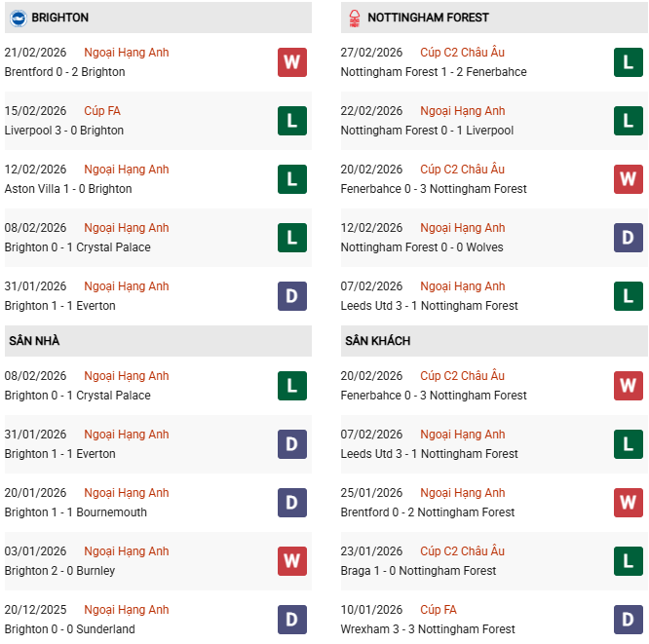Click the W badge for Brighton 2 - 0 Burnley
649x644 pixels.
pyautogui.click(x=292, y=561)
